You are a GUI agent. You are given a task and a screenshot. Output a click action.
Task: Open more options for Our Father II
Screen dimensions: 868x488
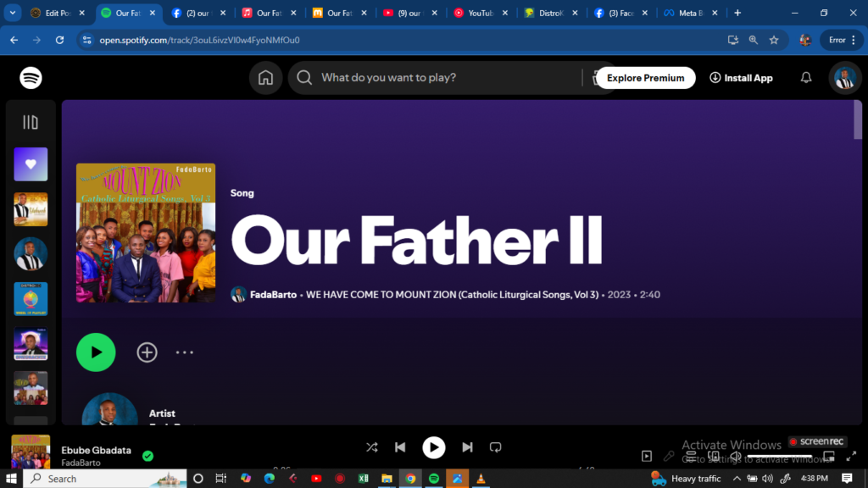[185, 352]
